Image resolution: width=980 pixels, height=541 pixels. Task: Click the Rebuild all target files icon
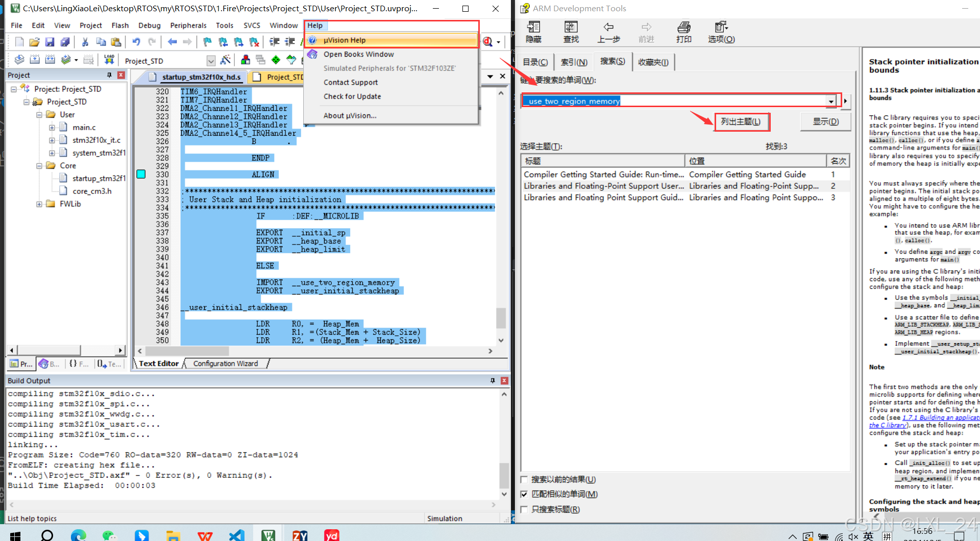click(x=50, y=60)
